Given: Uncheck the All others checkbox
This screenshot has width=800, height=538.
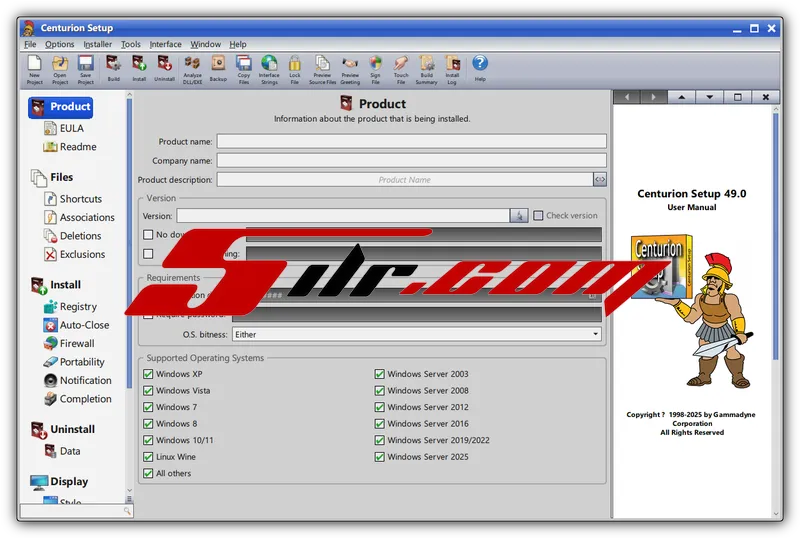Looking at the screenshot, I should (x=148, y=473).
